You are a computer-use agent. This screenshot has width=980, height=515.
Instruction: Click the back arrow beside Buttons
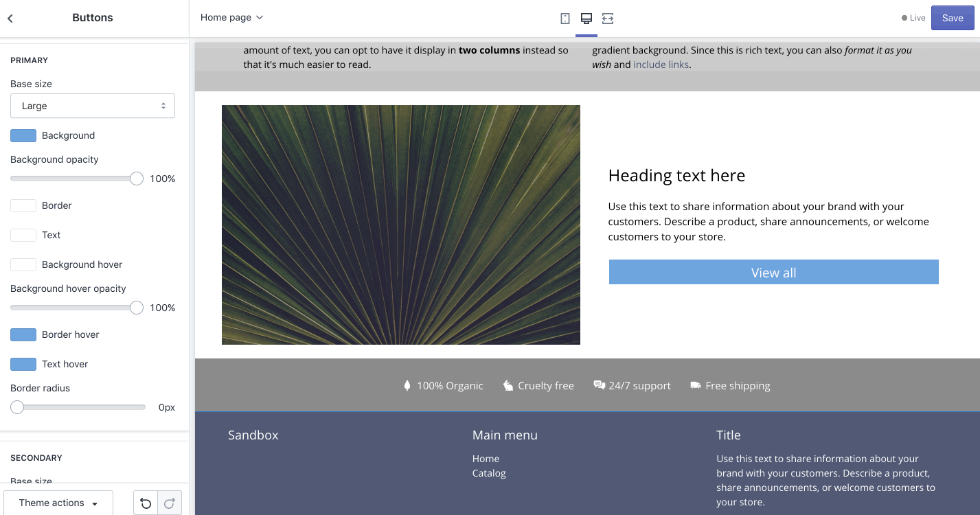coord(10,19)
